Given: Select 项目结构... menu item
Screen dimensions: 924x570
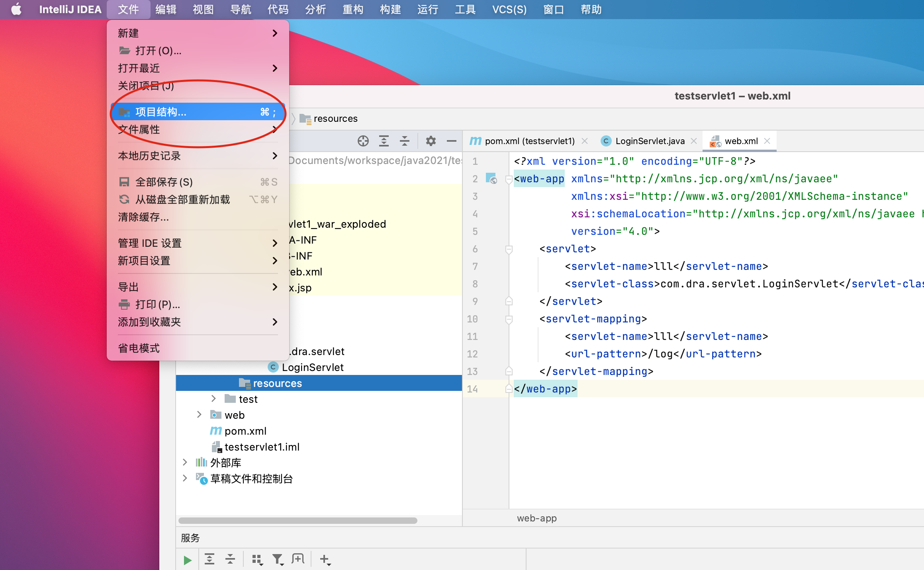Looking at the screenshot, I should (x=198, y=112).
